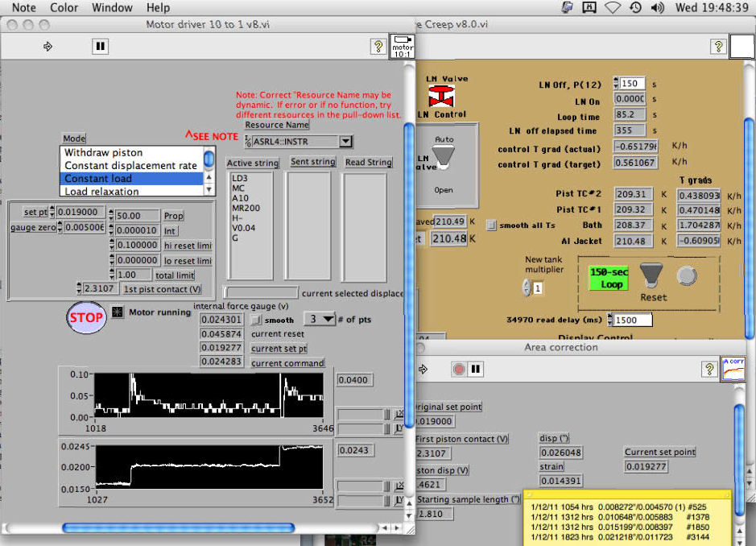Open the Resource Name ASRL4::INSTR dropdown
Screen dimensions: 756x546
click(x=345, y=142)
